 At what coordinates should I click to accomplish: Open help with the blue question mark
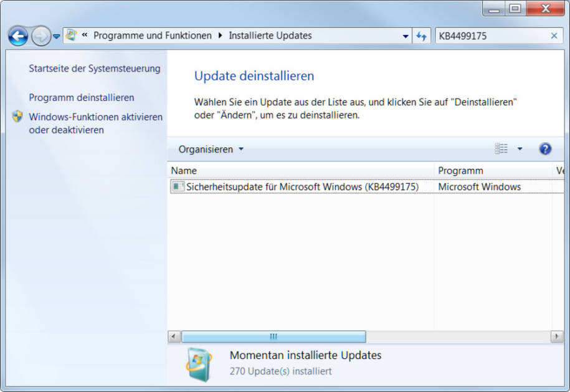(545, 149)
